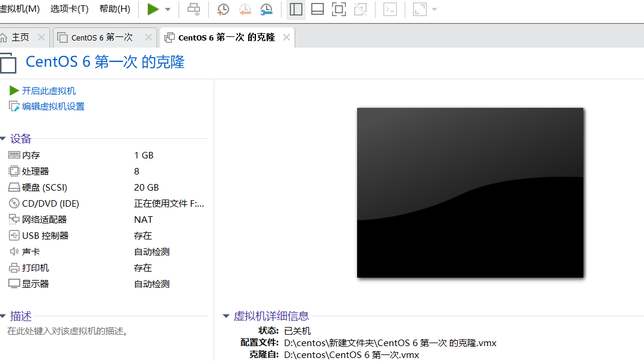Click the 配置文件 path ending 的克隆.vmx

390,343
